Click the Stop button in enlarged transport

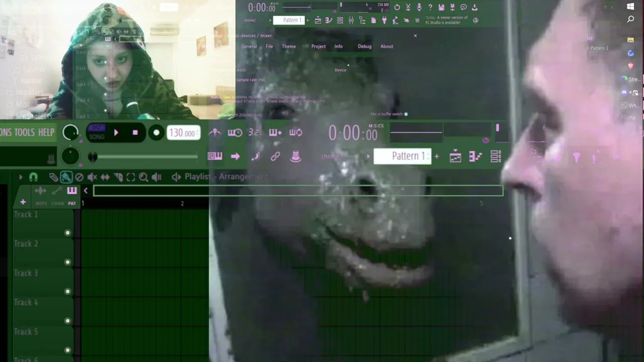(x=135, y=133)
